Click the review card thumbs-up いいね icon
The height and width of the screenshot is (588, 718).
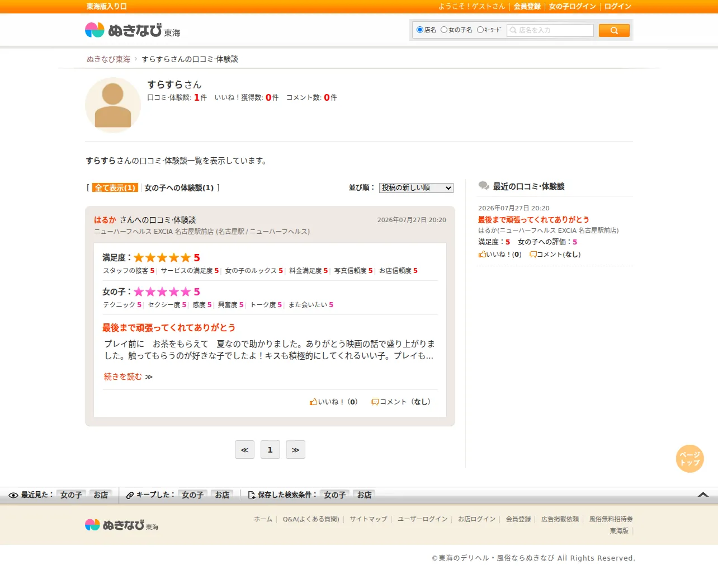313,402
